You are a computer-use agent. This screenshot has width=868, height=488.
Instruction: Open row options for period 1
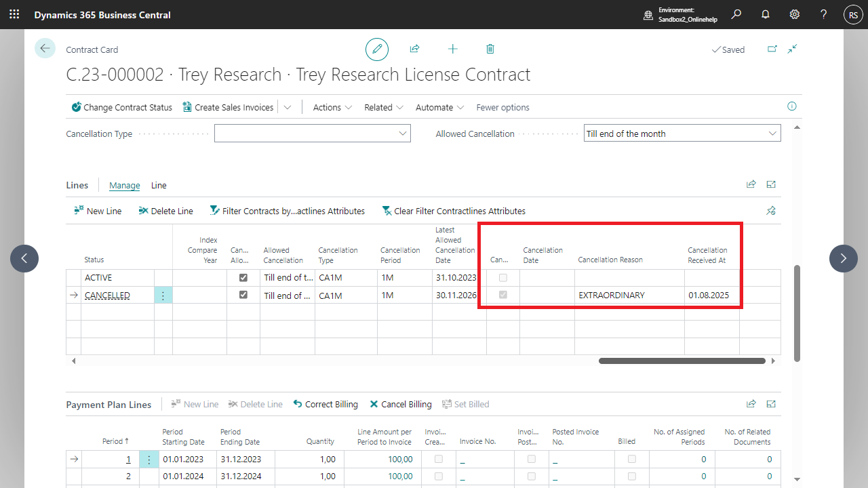coord(149,460)
